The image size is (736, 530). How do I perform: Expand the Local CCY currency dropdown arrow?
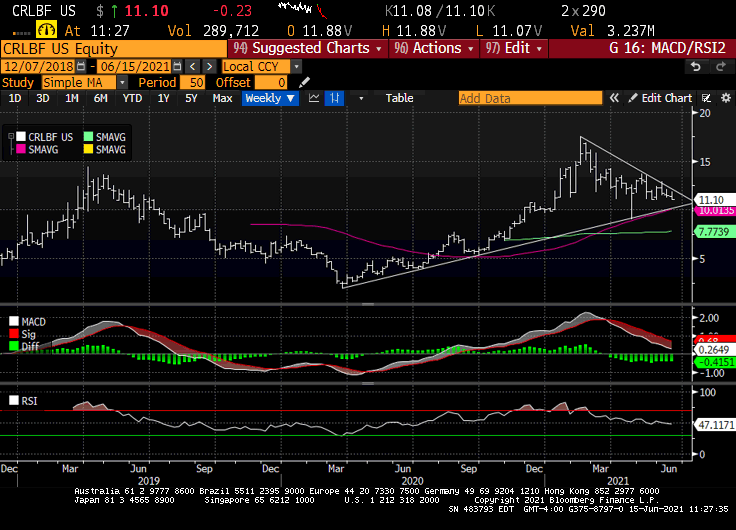coord(296,67)
